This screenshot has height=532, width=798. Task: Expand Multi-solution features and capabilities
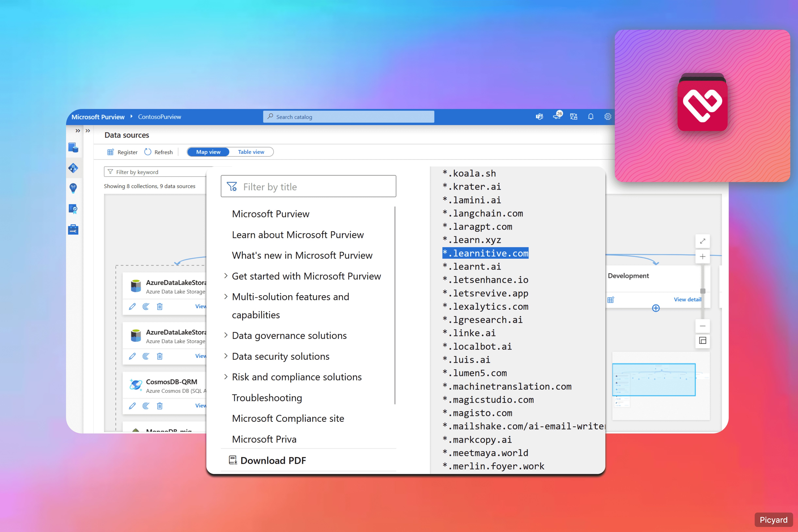226,297
